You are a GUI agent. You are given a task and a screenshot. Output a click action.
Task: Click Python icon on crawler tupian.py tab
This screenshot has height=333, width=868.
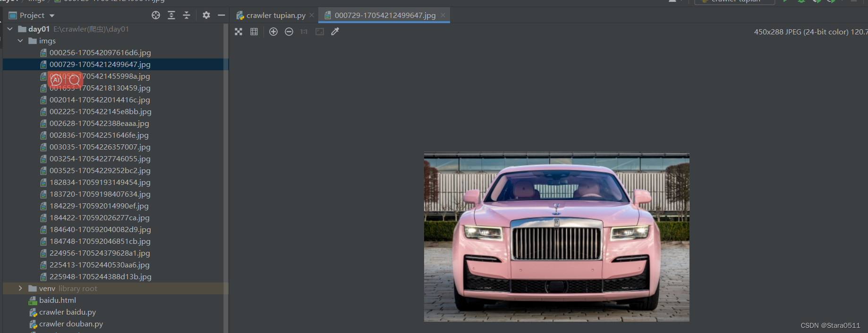[x=240, y=16]
